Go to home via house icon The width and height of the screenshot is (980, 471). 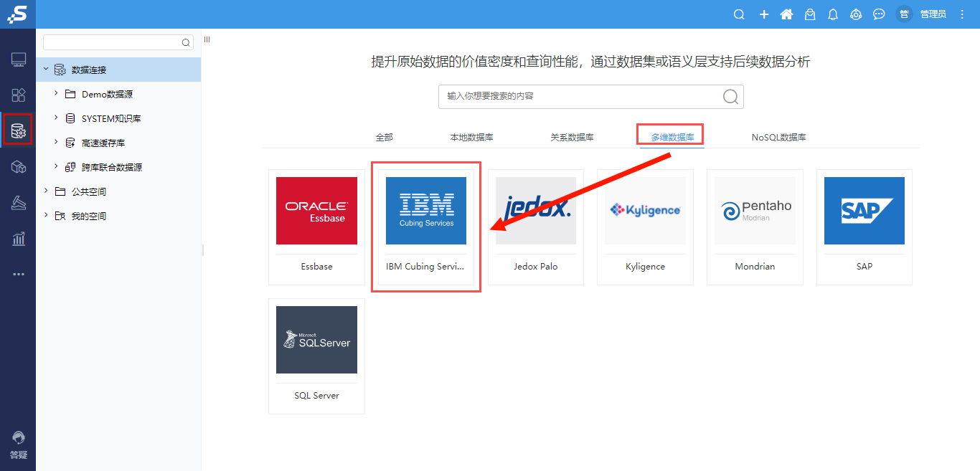(x=786, y=14)
